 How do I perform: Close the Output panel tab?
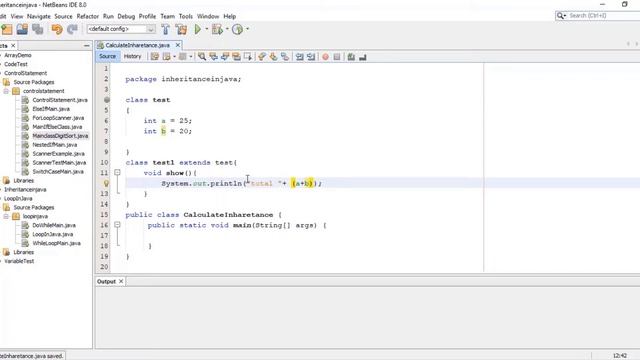(x=121, y=282)
